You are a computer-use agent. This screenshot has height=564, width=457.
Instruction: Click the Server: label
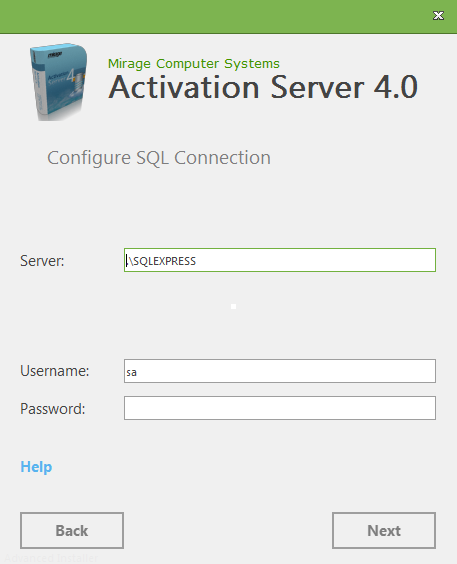[x=42, y=261]
